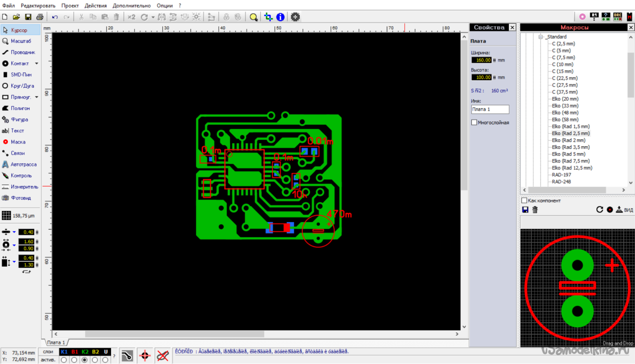Screen dimensions: 635x364
Task: Open the Проект menu
Action: [70, 5]
